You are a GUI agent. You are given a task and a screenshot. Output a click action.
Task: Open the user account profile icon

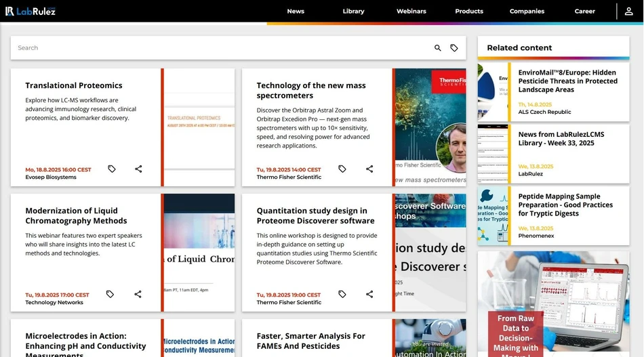(x=629, y=11)
